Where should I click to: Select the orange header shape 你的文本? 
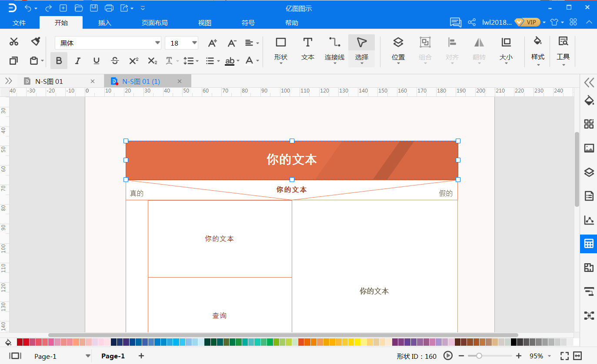click(292, 160)
